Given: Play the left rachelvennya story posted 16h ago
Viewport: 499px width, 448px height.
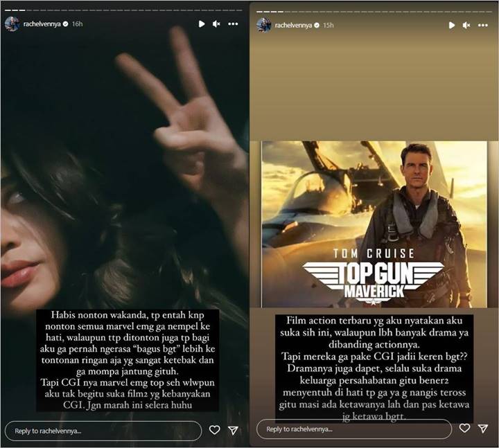Looking at the screenshot, I should (x=202, y=24).
